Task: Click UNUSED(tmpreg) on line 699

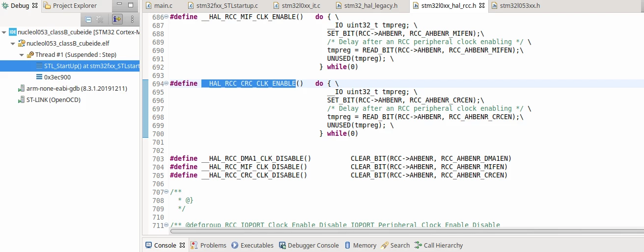Action: pos(357,126)
